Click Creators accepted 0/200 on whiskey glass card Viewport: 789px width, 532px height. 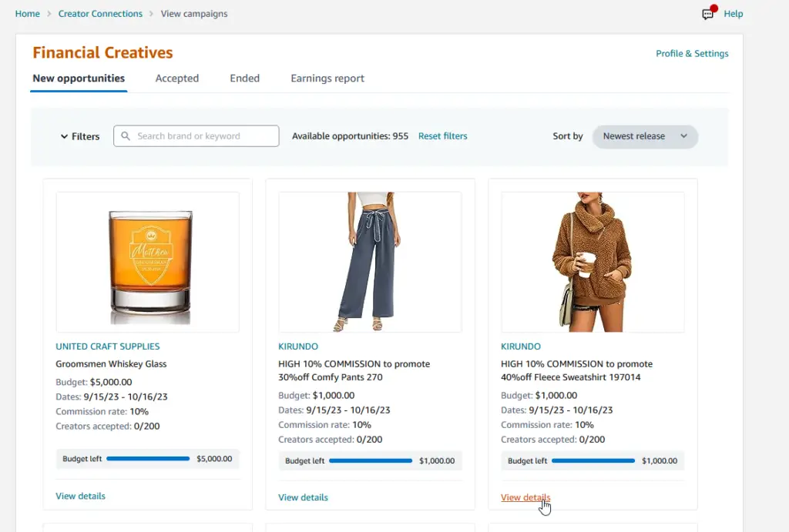point(108,426)
